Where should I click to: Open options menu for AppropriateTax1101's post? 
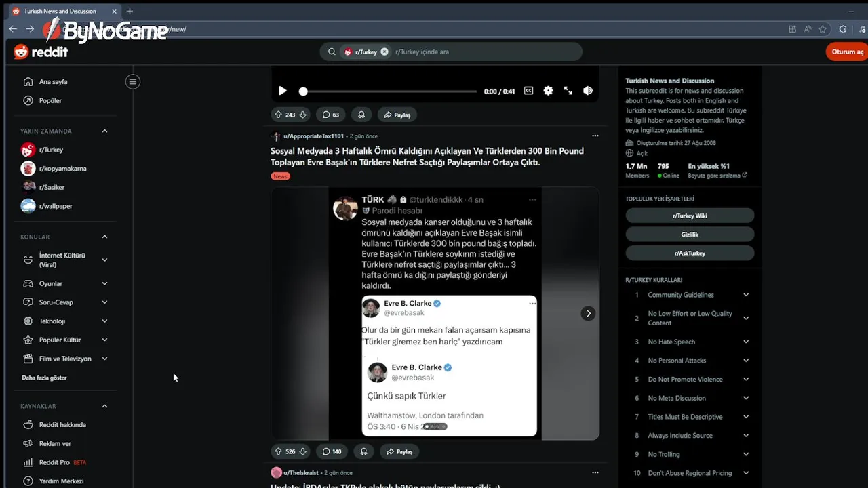pos(595,136)
